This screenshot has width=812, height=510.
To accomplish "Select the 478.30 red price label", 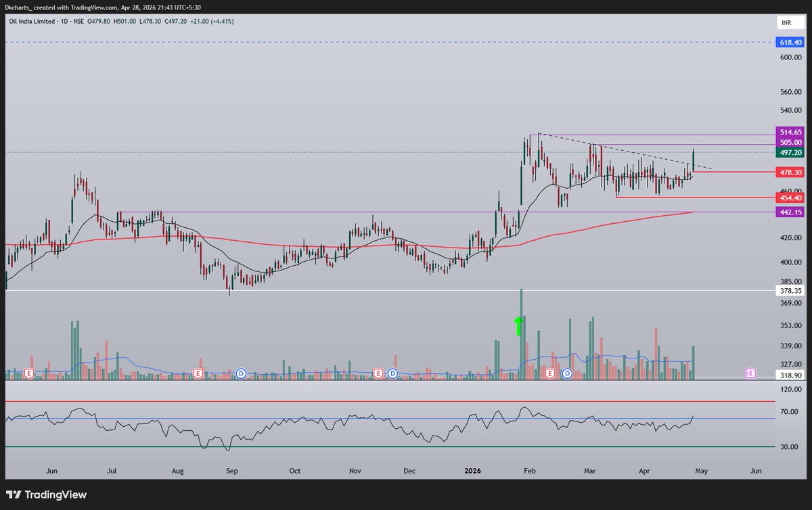I will 790,172.
